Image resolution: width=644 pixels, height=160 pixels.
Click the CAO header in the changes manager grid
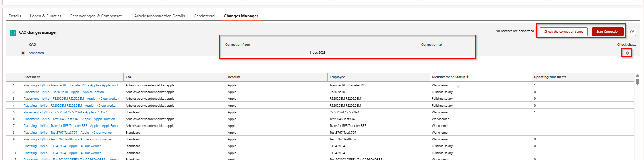(x=33, y=45)
